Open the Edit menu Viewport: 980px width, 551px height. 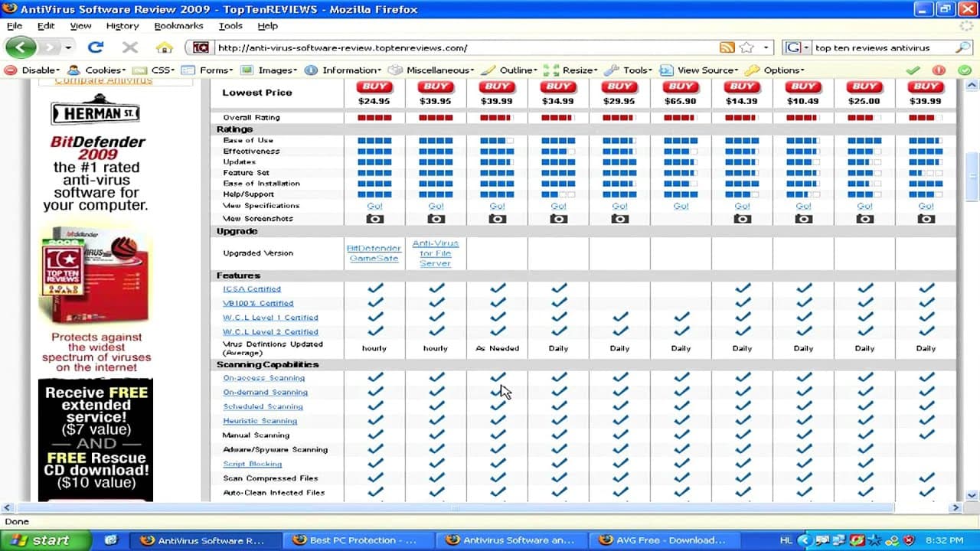tap(46, 25)
